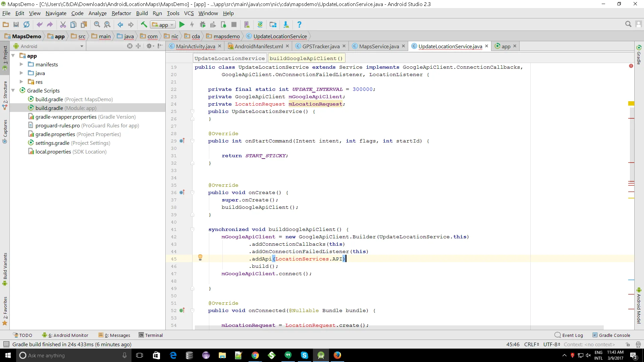Click the yellow warning stripe marker
Screen dimensions: 644x362
click(x=631, y=104)
